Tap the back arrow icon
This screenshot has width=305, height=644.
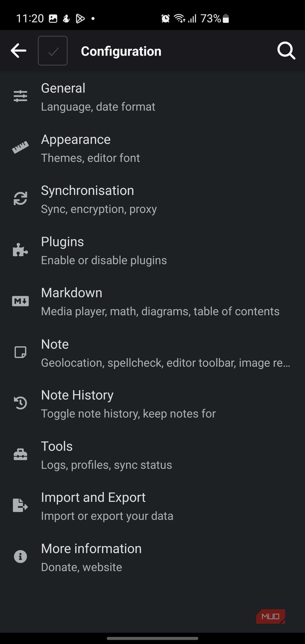point(18,51)
